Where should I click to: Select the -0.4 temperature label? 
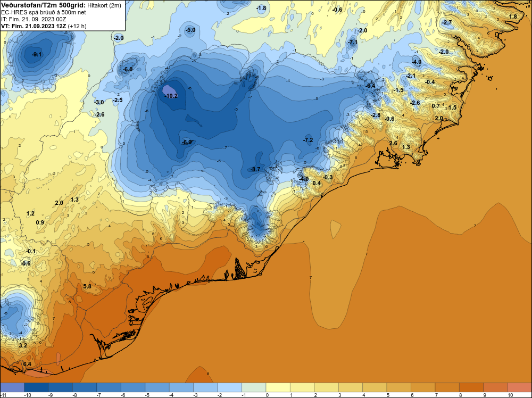coord(430,82)
